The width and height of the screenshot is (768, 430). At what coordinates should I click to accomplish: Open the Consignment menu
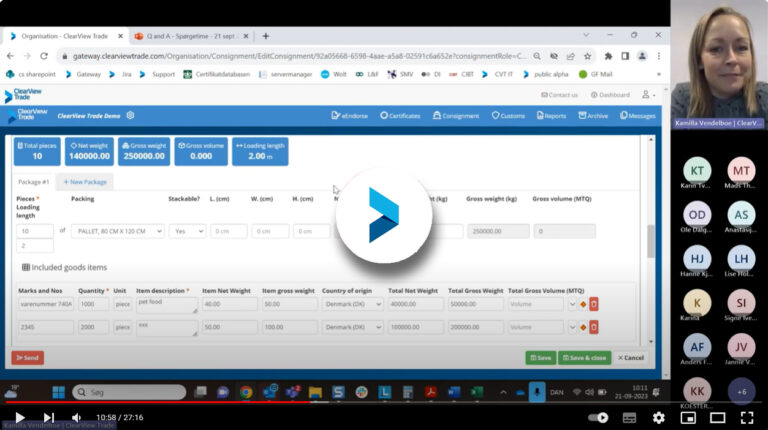456,116
